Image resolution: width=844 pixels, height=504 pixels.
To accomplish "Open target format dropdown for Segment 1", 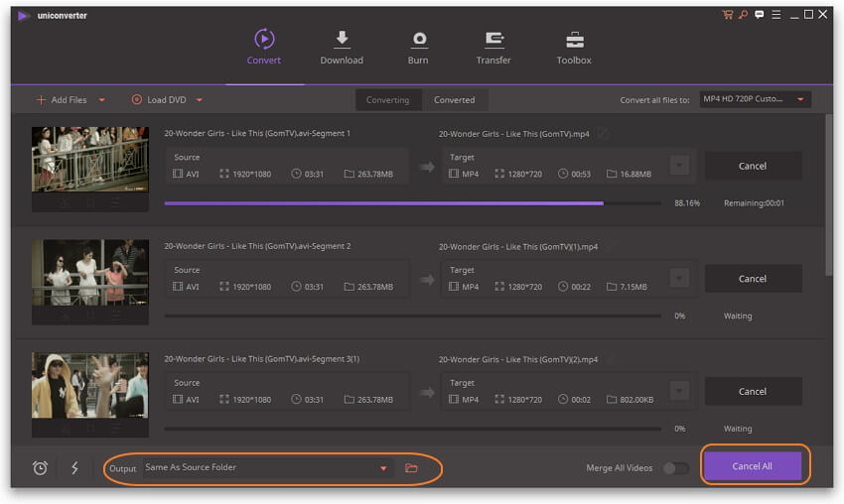I will [x=679, y=165].
